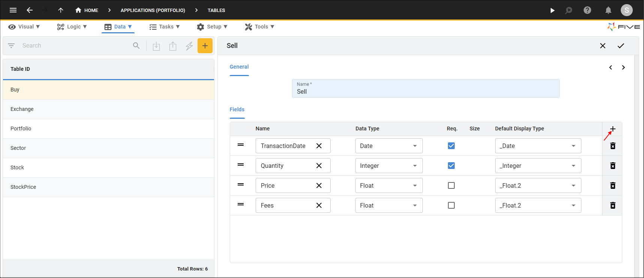644x278 pixels.
Task: Open Price row _Float.2 display dropdown
Action: pos(538,185)
